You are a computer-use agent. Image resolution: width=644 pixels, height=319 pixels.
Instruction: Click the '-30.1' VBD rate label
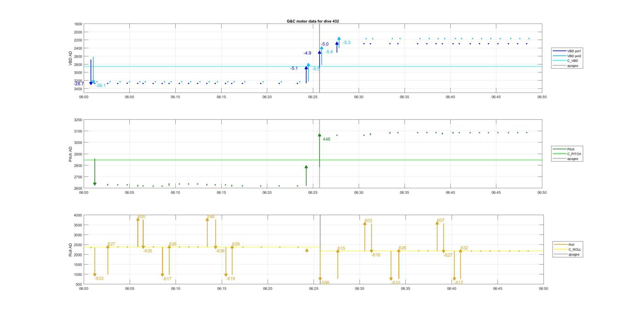coord(100,86)
